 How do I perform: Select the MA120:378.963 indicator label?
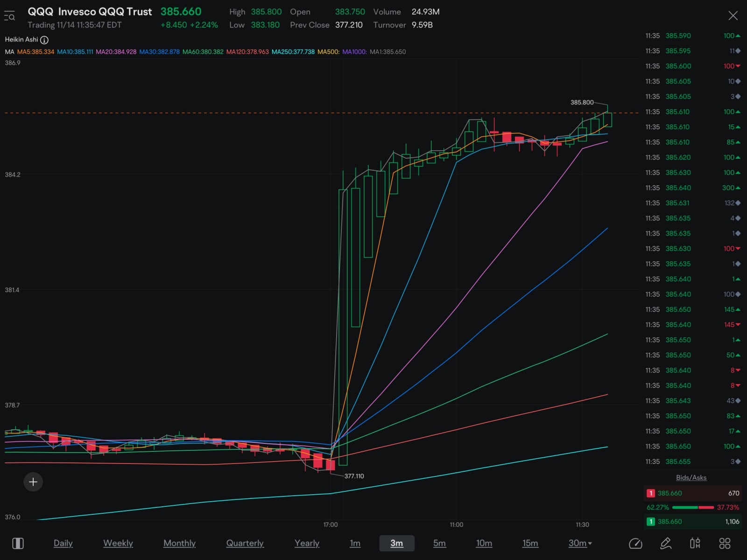click(x=247, y=52)
